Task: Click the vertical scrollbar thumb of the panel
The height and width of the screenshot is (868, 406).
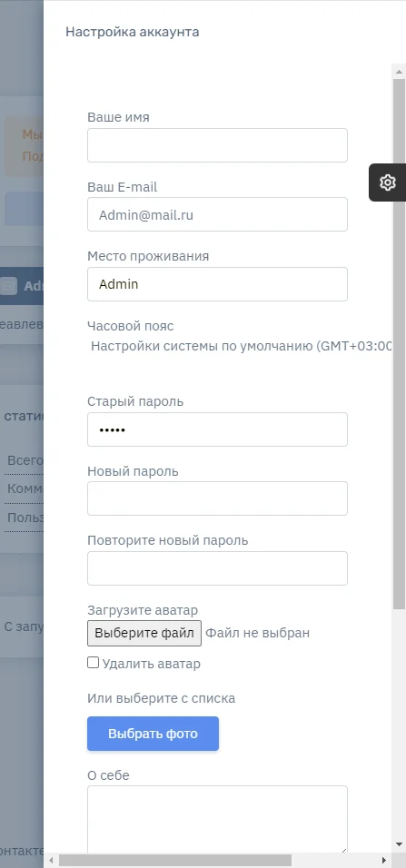Action: click(400, 343)
